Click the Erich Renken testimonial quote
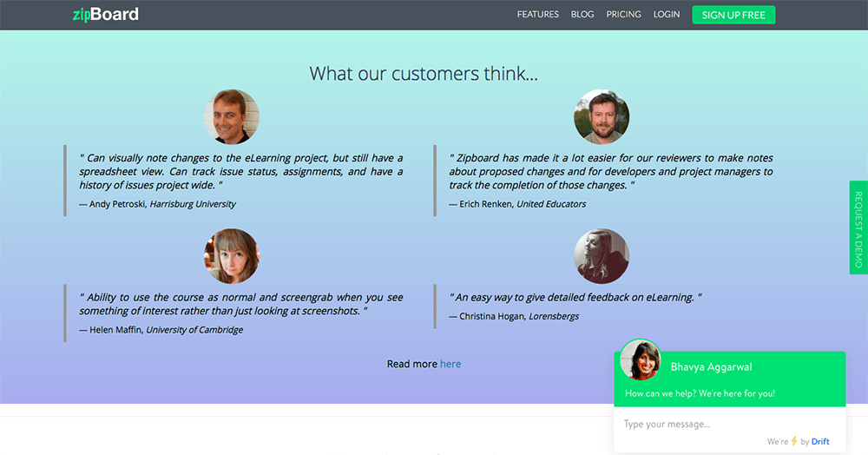The width and height of the screenshot is (868, 455). 610,172
